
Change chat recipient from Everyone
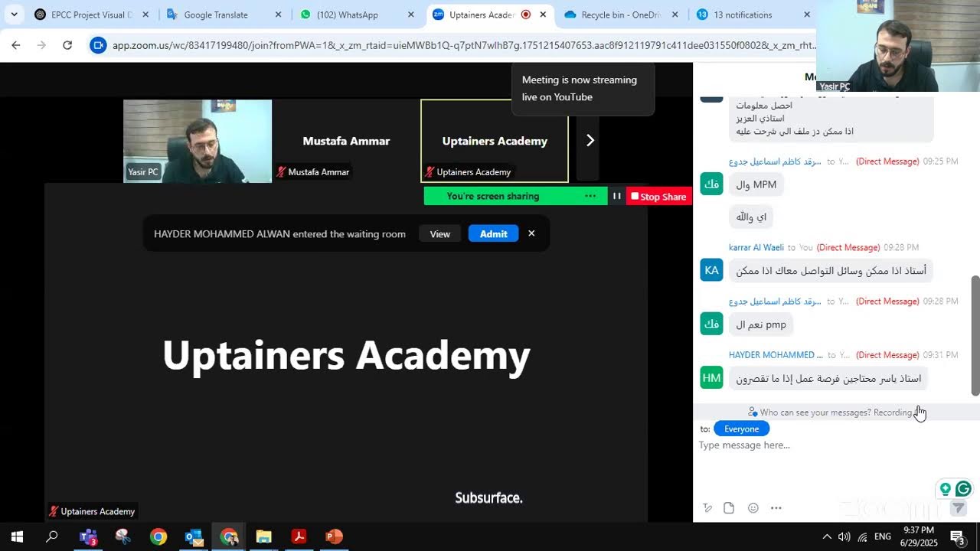(741, 429)
